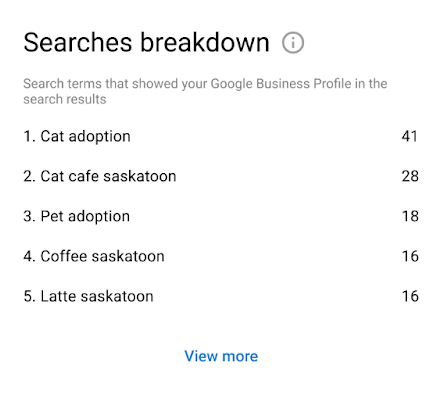Screen dimensions: 444x413
Task: Select the Searches breakdown heading
Action: (146, 43)
